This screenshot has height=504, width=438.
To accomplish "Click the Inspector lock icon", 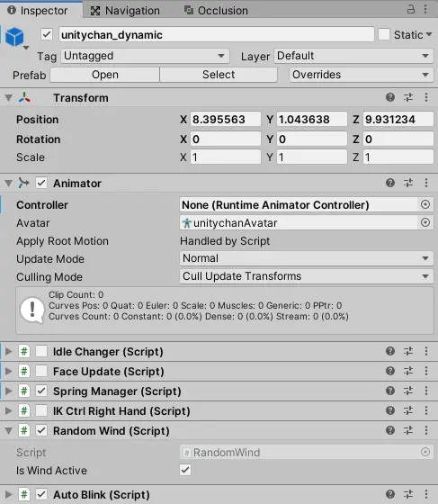I will tap(411, 9).
